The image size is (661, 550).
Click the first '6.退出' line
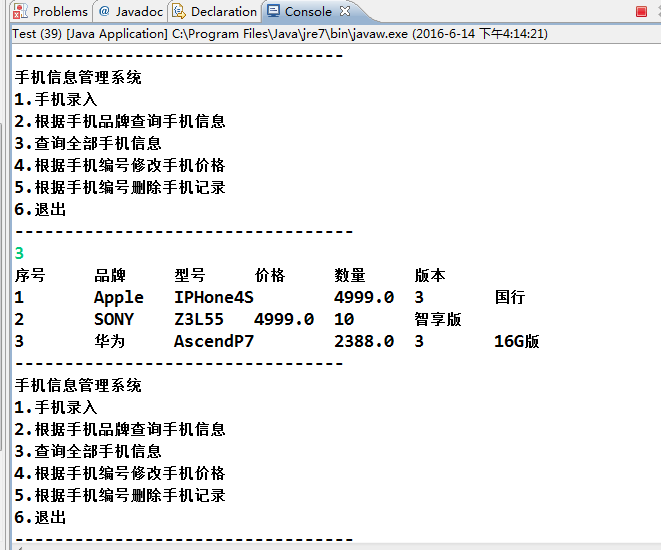40,209
